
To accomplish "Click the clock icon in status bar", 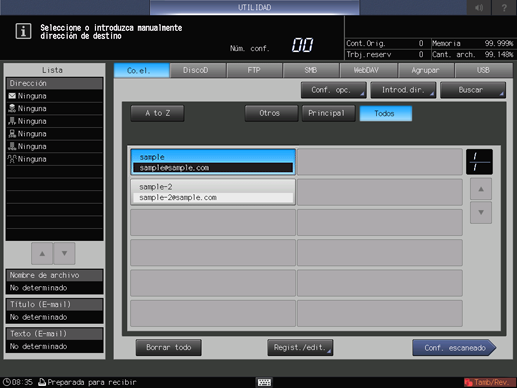I will [6, 382].
